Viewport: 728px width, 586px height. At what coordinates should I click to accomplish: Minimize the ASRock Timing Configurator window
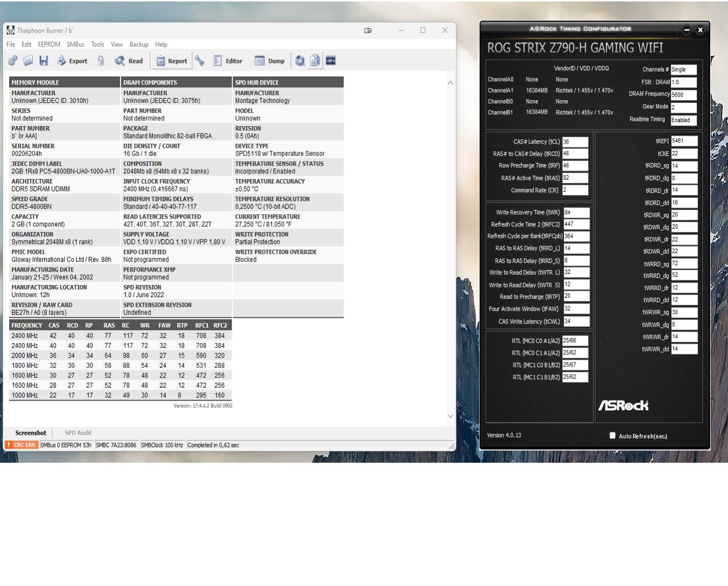point(687,30)
